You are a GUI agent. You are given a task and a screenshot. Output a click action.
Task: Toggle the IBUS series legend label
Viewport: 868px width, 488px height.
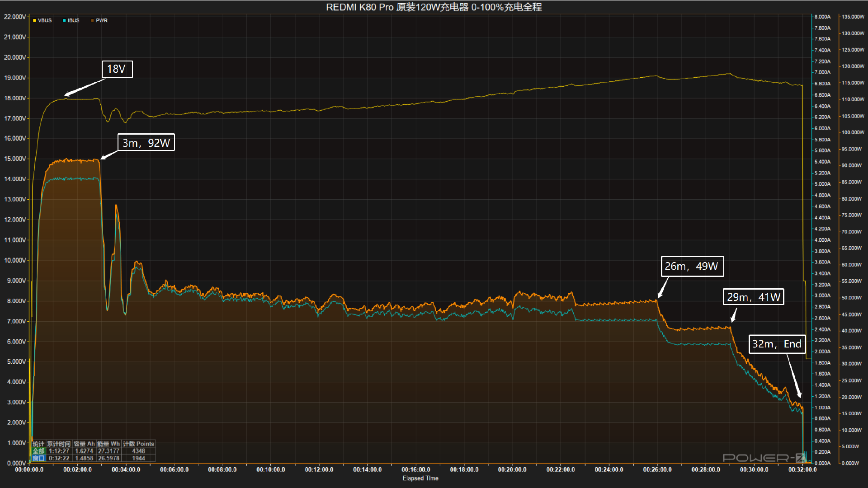coord(74,20)
